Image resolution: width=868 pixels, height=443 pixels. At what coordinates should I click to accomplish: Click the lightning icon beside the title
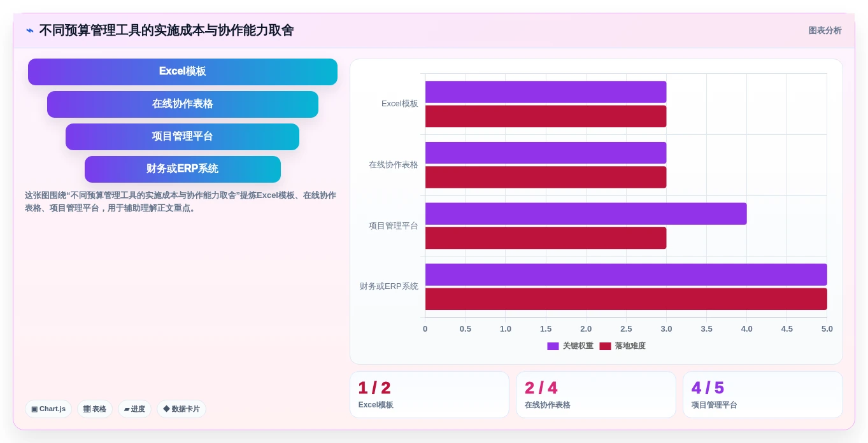pyautogui.click(x=30, y=31)
